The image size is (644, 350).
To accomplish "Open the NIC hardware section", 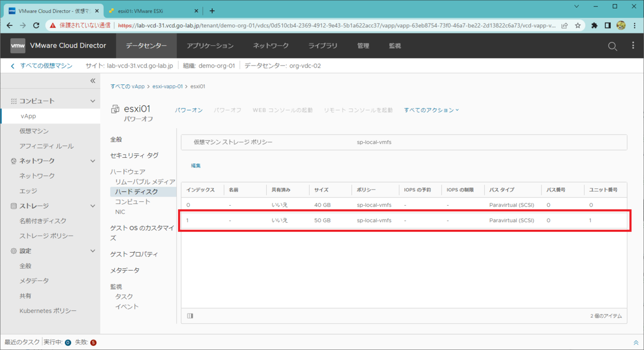I will (x=120, y=212).
